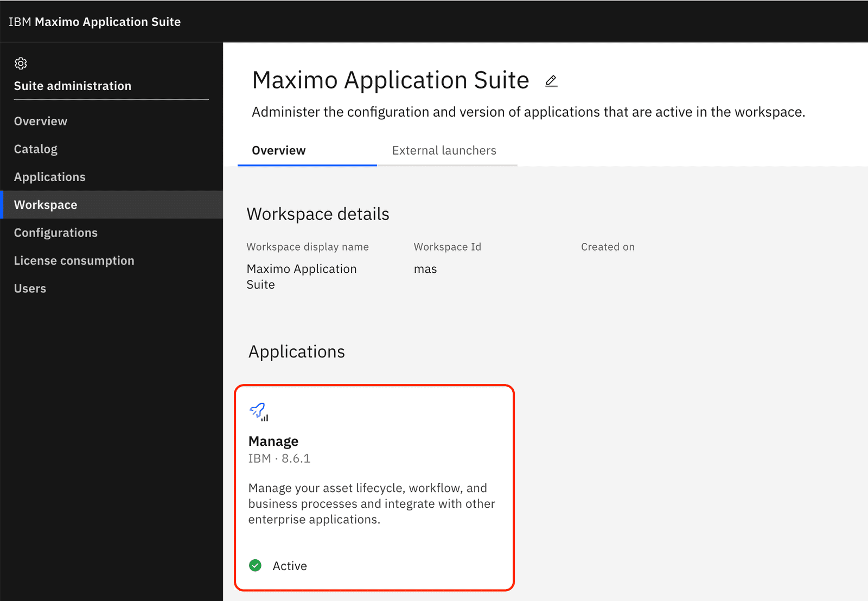
Task: Switch to the External launchers tab
Action: [444, 150]
